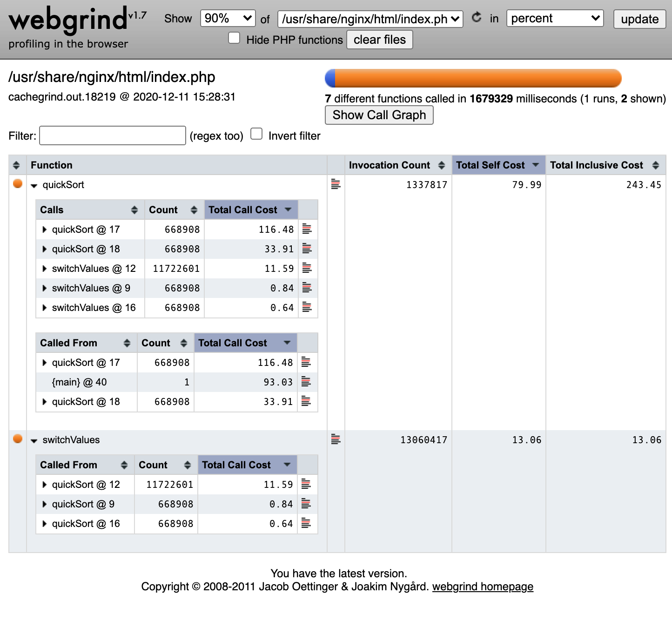Viewport: 672px width, 621px height.
Task: Open the webgrind homepage link
Action: point(483,587)
